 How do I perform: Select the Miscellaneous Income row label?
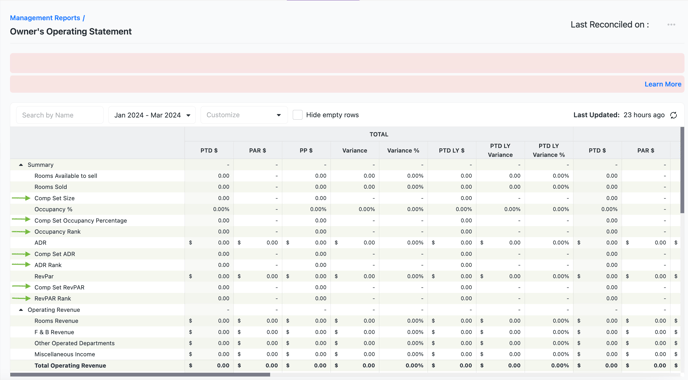pos(65,354)
